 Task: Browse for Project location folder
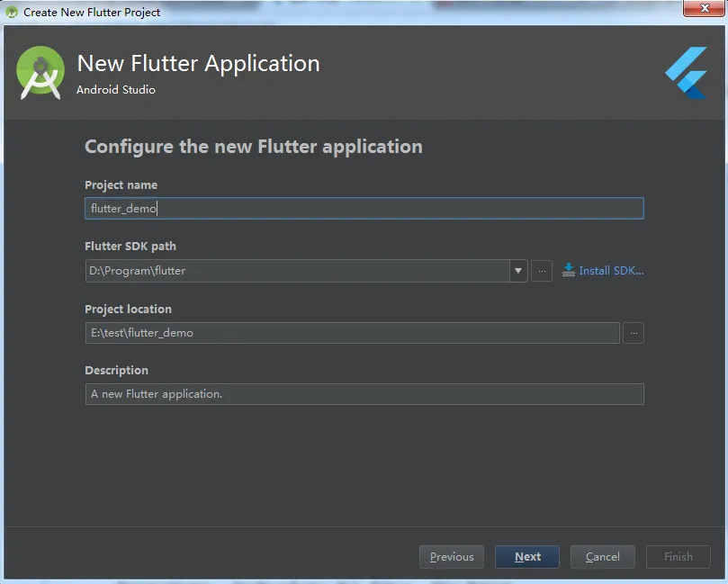[x=634, y=333]
